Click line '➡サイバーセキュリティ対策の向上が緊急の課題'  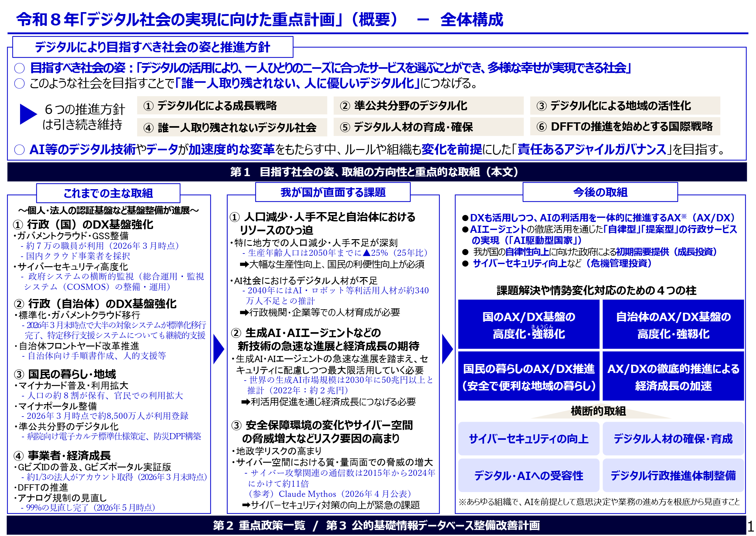coord(331,505)
